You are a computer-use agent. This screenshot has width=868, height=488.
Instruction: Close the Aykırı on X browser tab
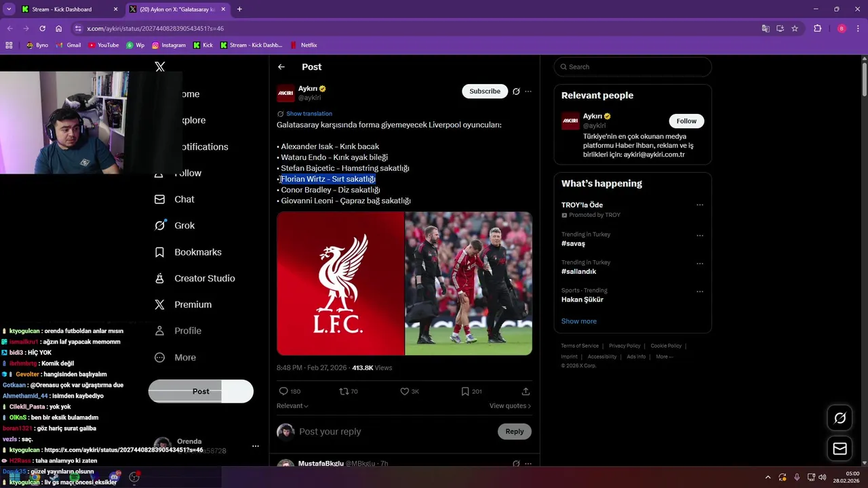(222, 9)
